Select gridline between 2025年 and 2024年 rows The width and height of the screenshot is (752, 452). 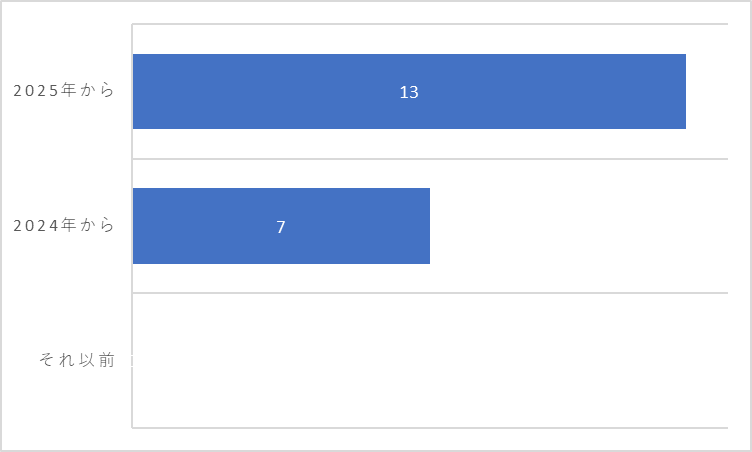click(x=430, y=158)
